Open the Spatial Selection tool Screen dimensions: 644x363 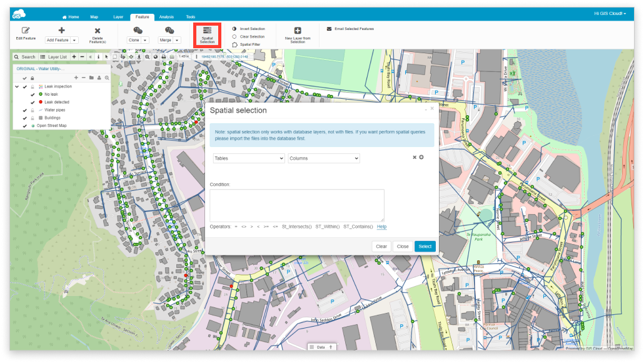[207, 34]
